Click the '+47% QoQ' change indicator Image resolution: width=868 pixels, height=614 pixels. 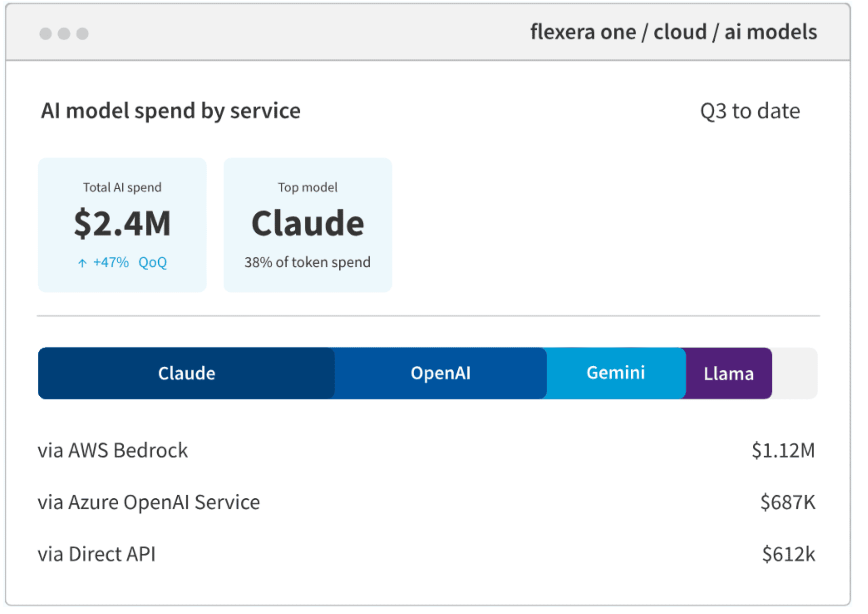point(122,263)
